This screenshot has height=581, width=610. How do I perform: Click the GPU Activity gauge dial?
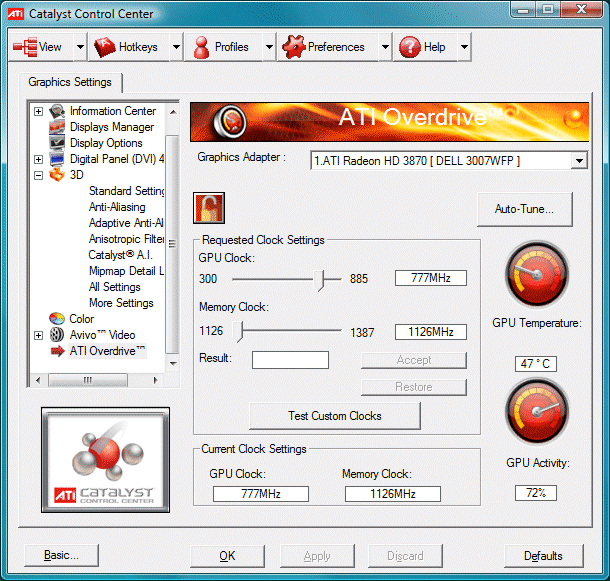[x=537, y=411]
